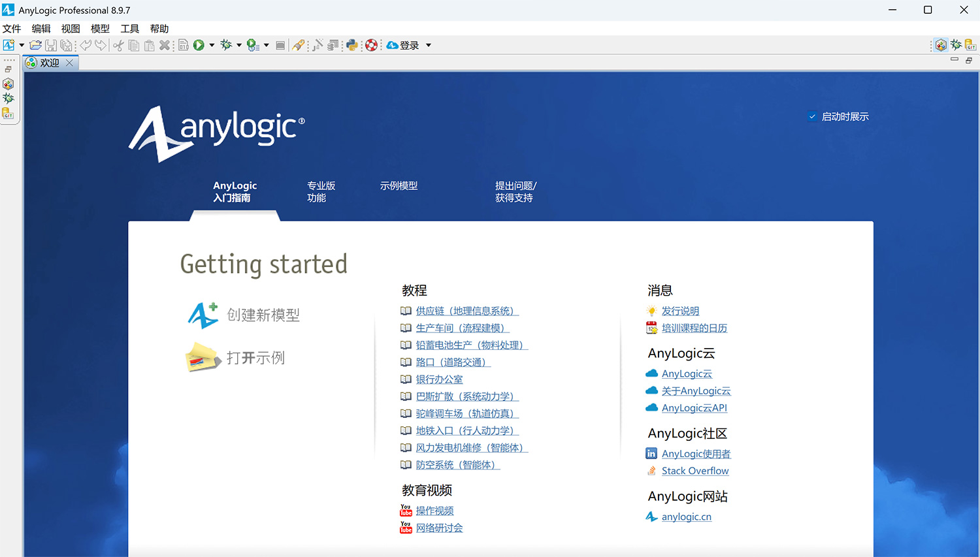Click the New Model toolbar icon

coord(8,45)
